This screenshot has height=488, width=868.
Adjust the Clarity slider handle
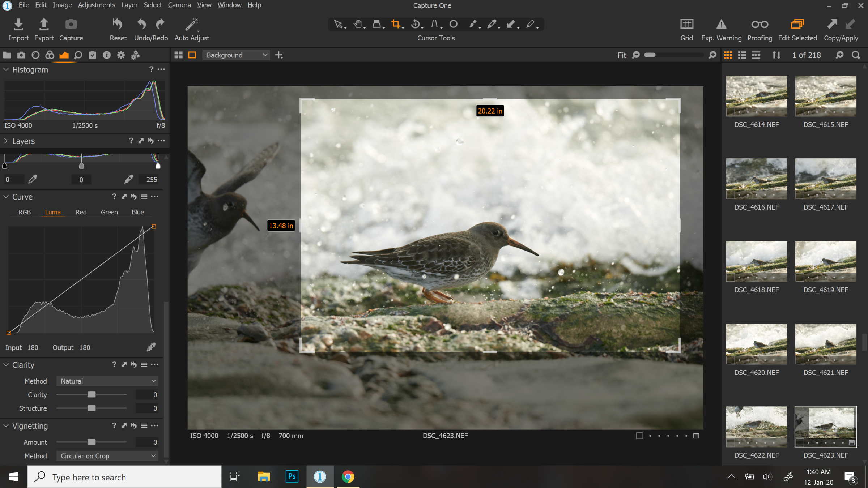click(x=92, y=394)
